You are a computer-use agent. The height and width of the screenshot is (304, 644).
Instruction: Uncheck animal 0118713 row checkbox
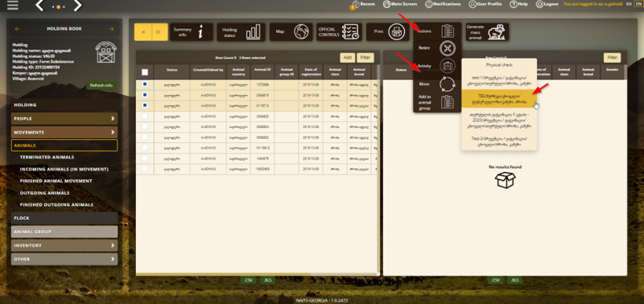(145, 105)
